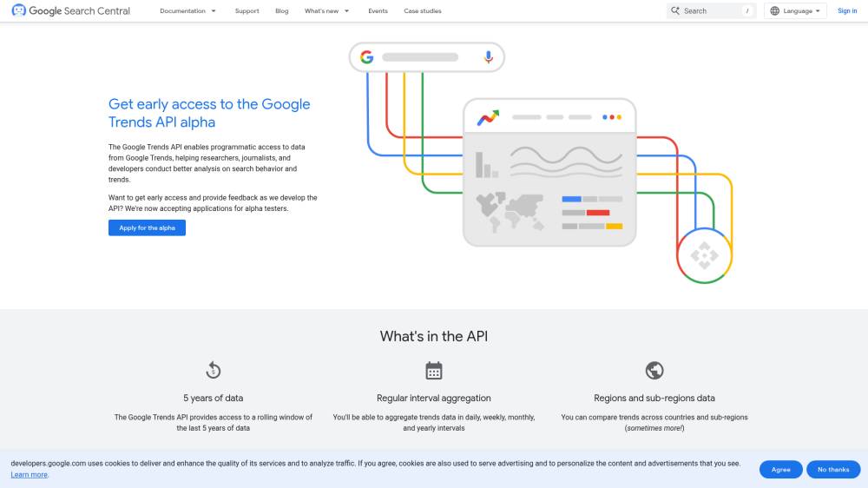Click the search magnifier icon
This screenshot has width=868, height=488.
tap(675, 10)
